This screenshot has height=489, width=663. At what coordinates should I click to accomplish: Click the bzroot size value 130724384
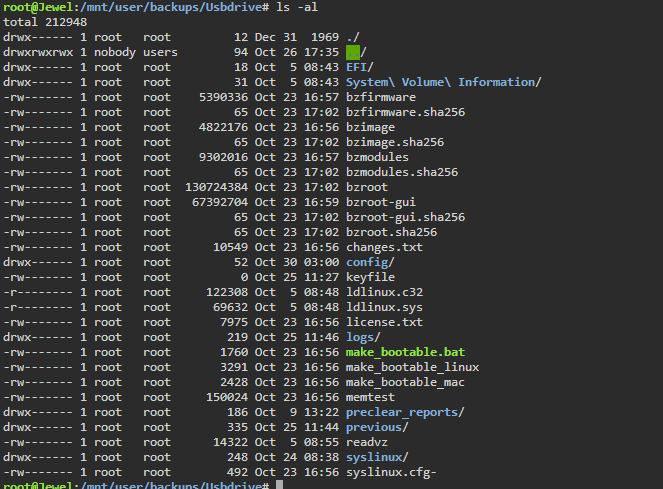[x=216, y=187]
